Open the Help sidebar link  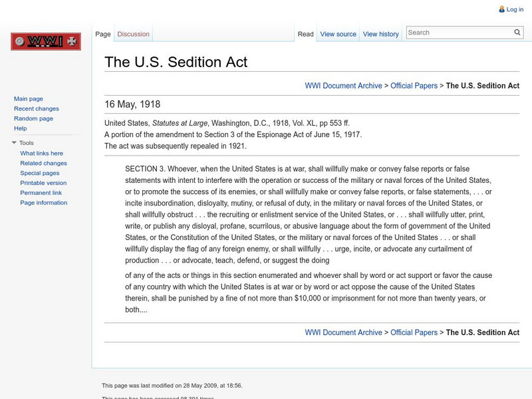pos(21,128)
